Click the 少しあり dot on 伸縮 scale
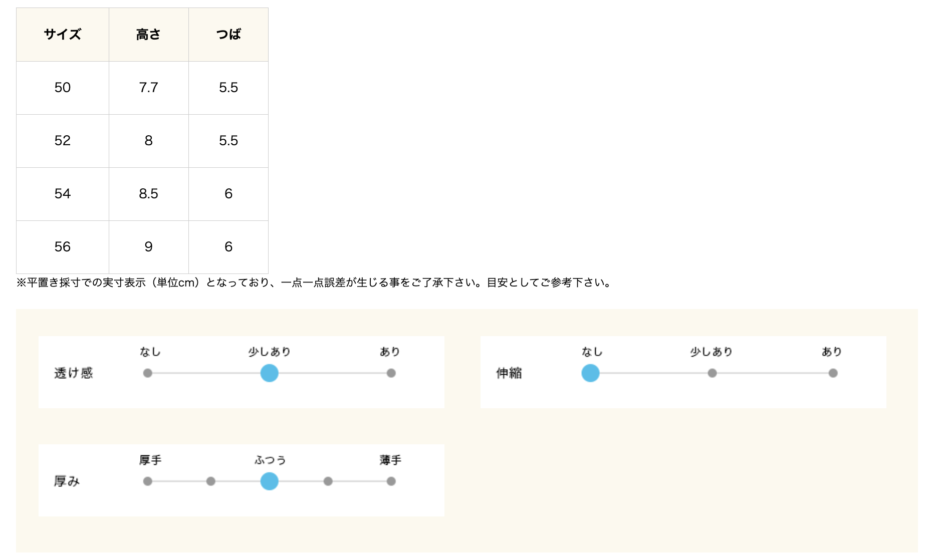The height and width of the screenshot is (560, 929). tap(712, 373)
